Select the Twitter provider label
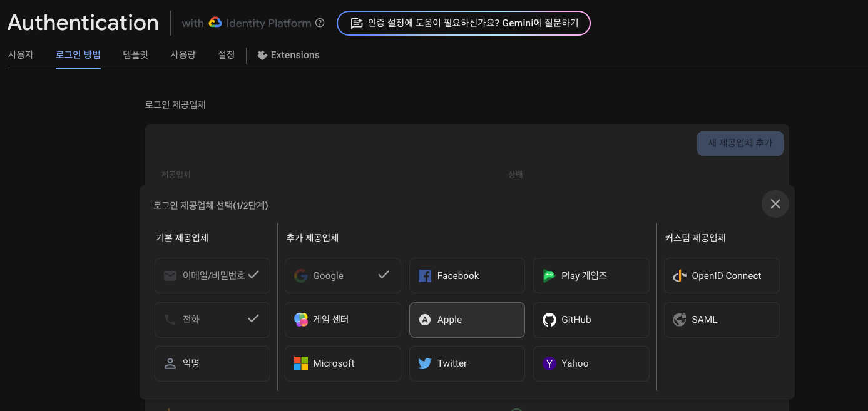The image size is (868, 411). tap(452, 363)
